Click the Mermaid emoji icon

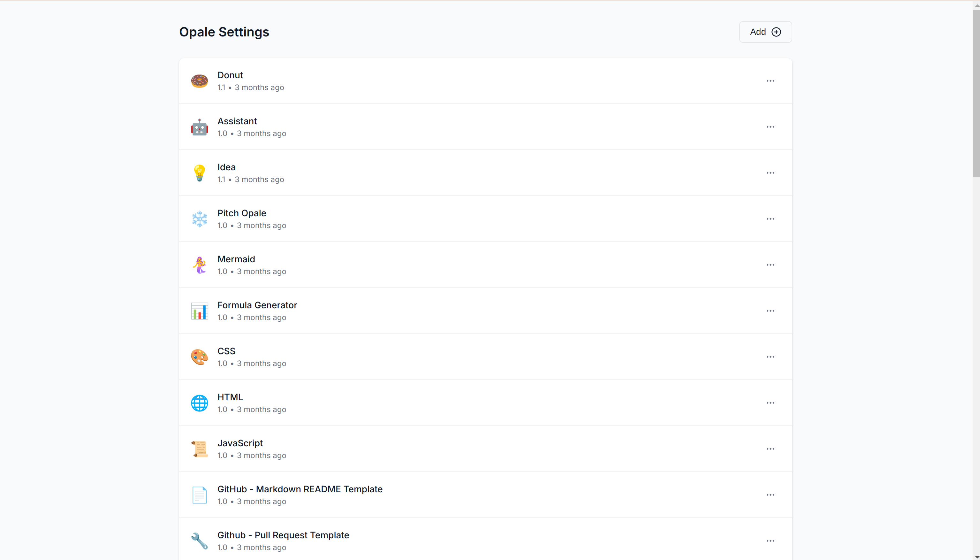tap(199, 265)
